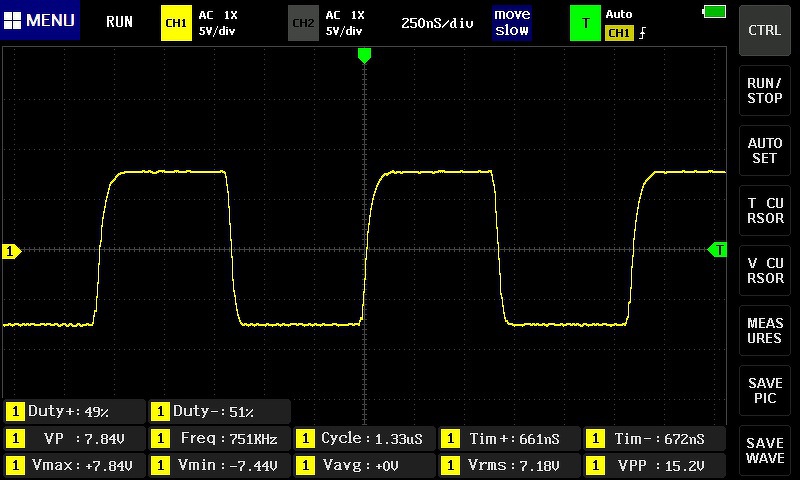Click the channel badge beside Freq
The height and width of the screenshot is (480, 800).
pos(160,439)
